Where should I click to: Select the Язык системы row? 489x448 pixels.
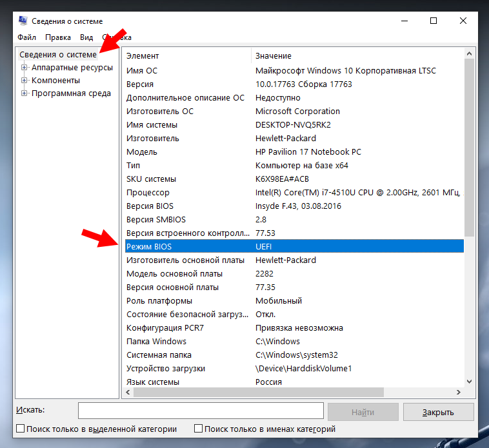click(294, 382)
